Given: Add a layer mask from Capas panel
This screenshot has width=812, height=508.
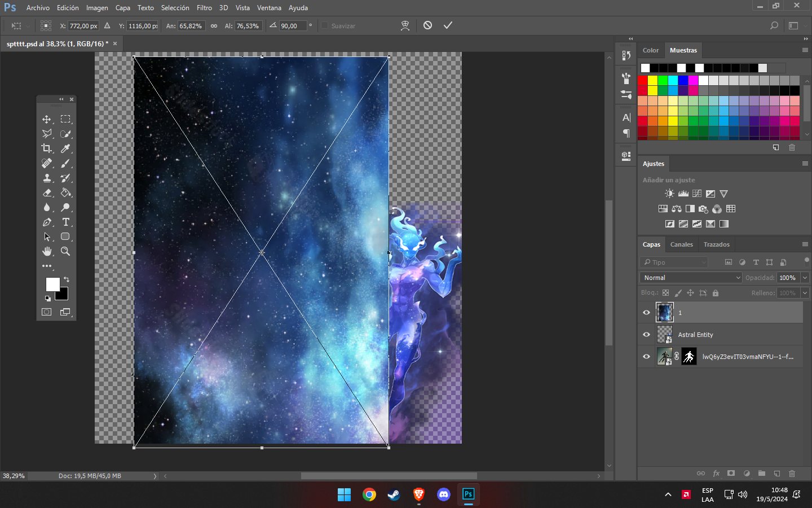Looking at the screenshot, I should 731,474.
